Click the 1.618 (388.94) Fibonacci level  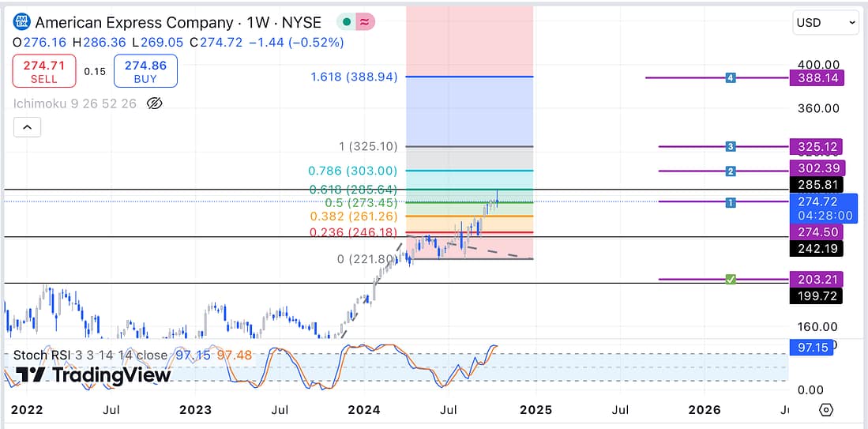354,77
